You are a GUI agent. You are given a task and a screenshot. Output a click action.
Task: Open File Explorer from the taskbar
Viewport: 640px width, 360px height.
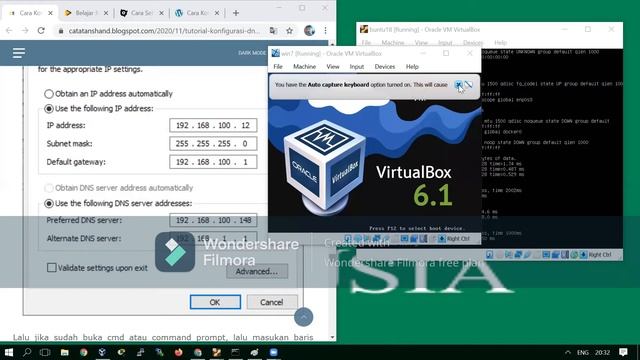point(64,352)
